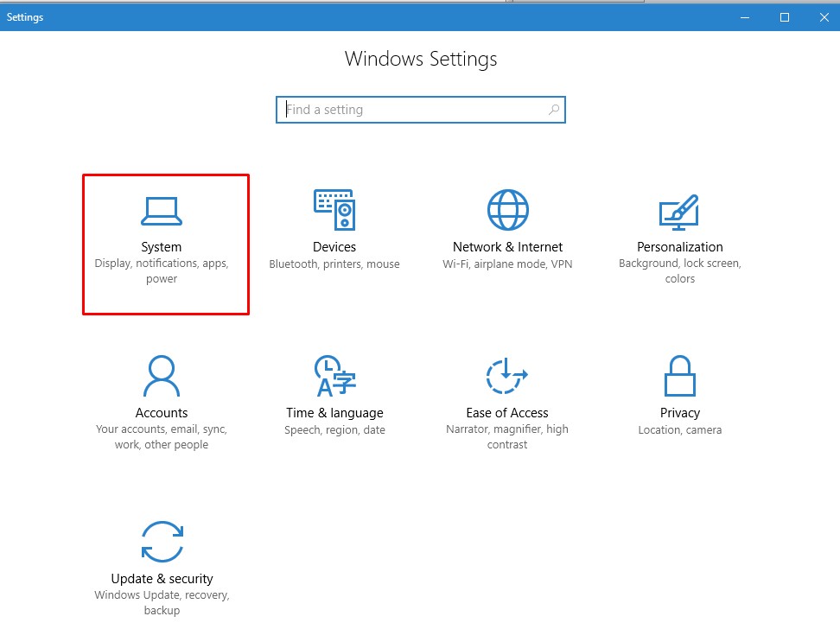The height and width of the screenshot is (629, 840).
Task: Click the Ease of Access label
Action: click(507, 413)
